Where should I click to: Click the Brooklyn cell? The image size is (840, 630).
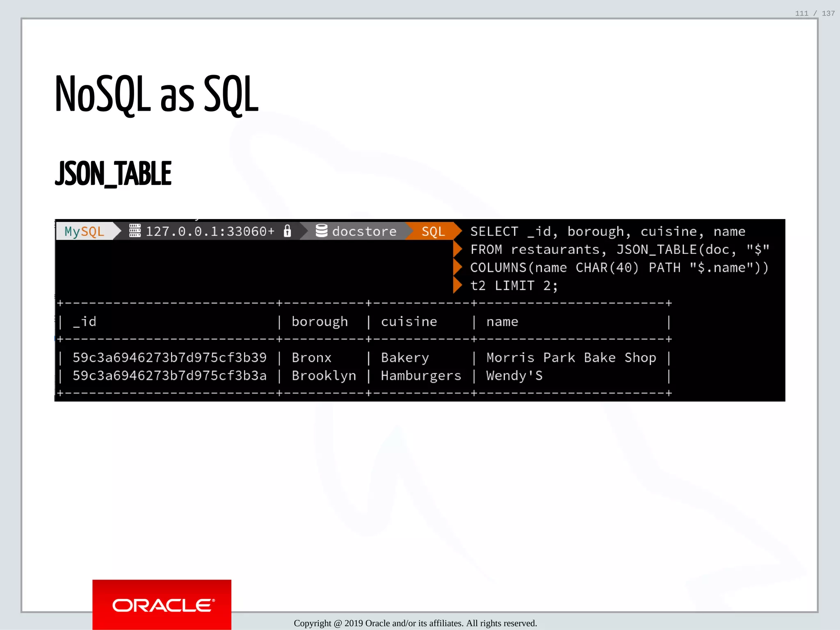click(x=324, y=376)
